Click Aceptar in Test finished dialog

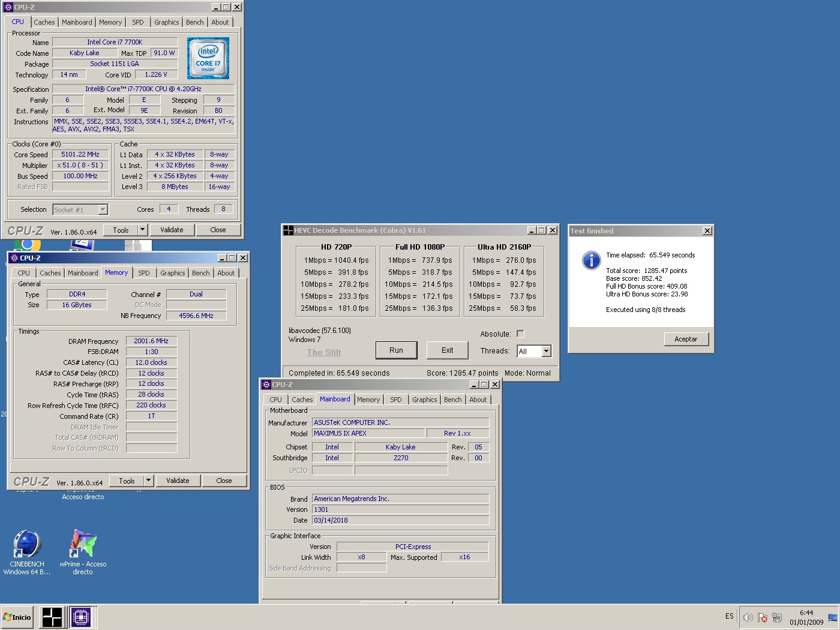point(686,339)
